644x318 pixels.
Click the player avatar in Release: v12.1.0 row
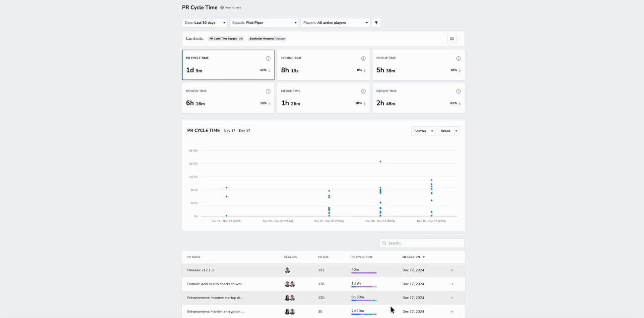click(287, 270)
